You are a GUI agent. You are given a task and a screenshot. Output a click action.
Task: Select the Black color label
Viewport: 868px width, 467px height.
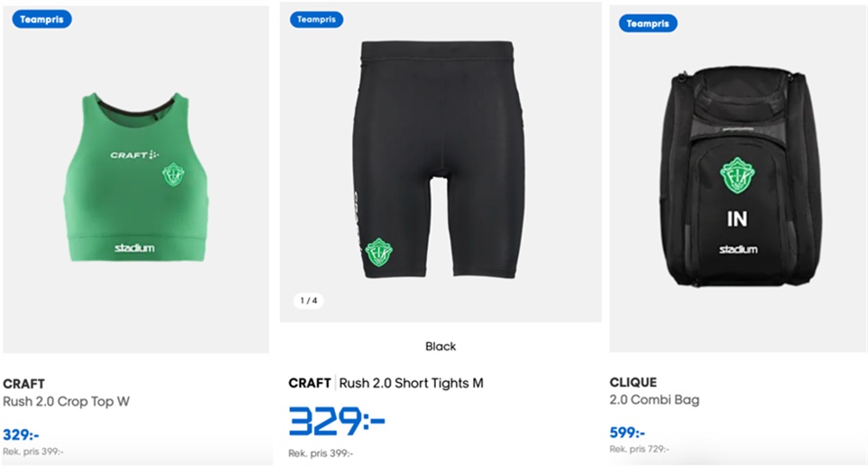[x=440, y=346]
